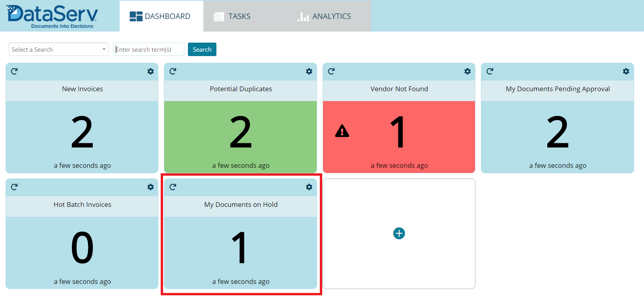
Task: Refresh My Documents Pending Approval tile
Action: (490, 71)
